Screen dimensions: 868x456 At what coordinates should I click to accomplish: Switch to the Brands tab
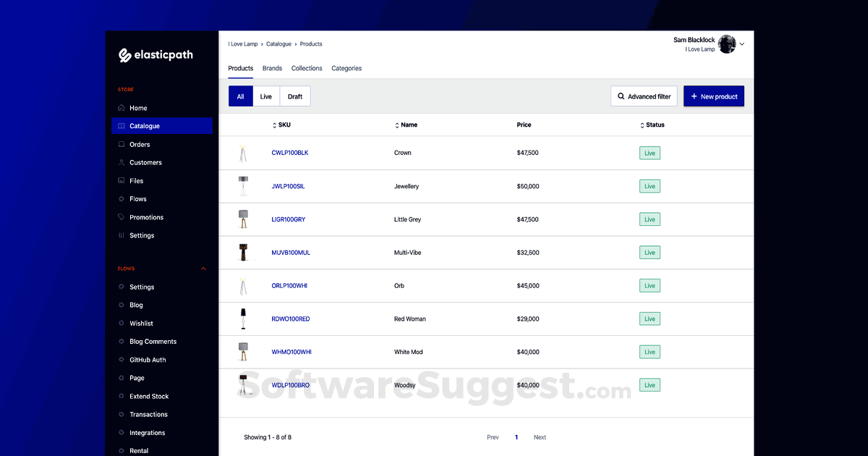[x=272, y=68]
